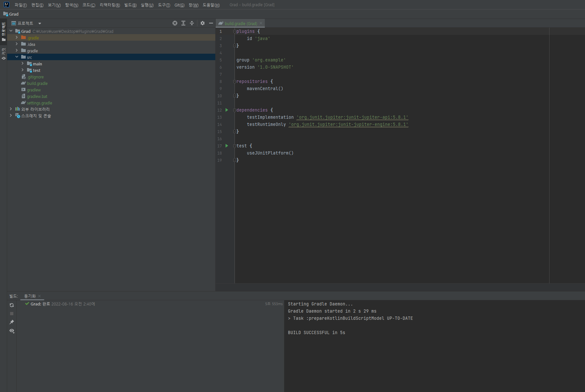Expand the .gradle folder

click(x=17, y=37)
